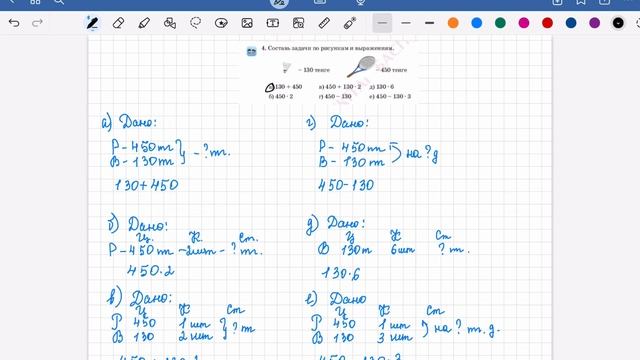Select the Laser pointer tool

[x=350, y=23]
